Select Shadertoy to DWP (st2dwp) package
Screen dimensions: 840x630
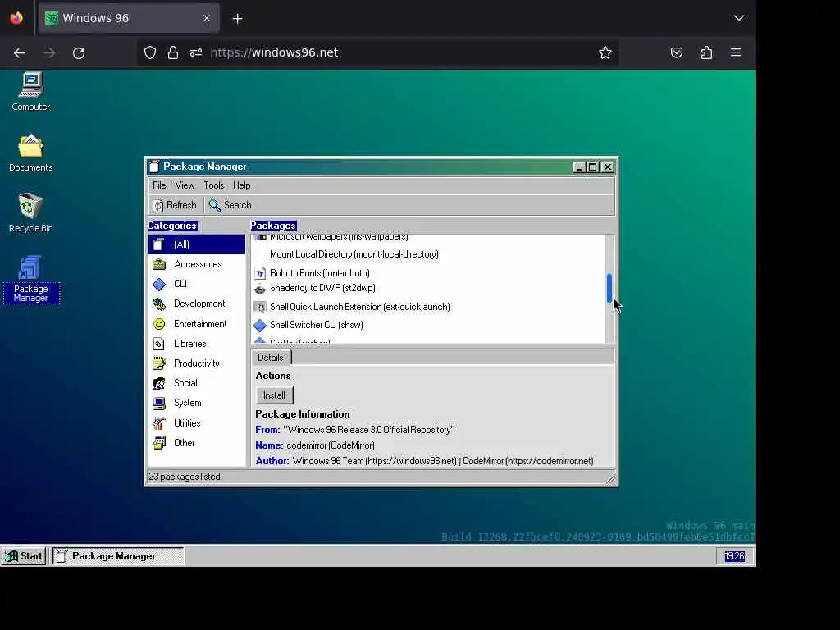[322, 288]
